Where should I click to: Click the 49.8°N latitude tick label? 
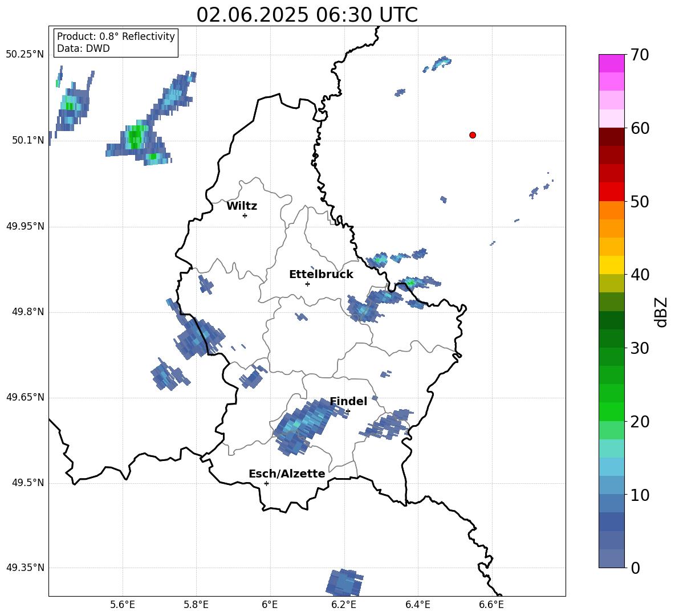click(28, 312)
